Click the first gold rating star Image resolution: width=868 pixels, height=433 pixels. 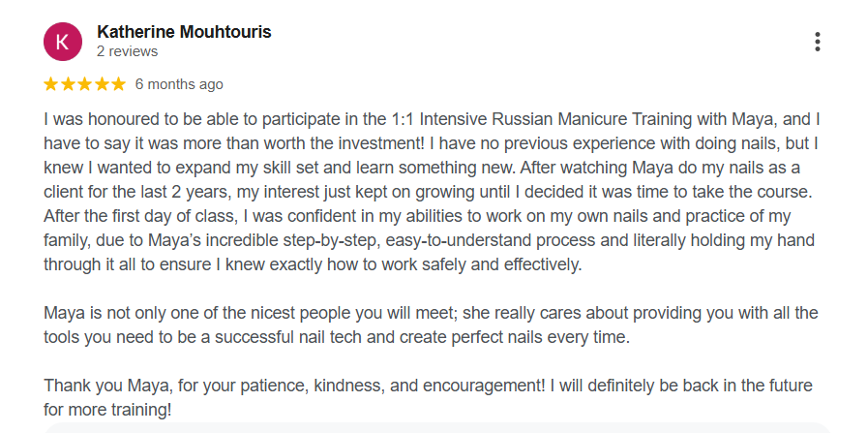pos(51,84)
